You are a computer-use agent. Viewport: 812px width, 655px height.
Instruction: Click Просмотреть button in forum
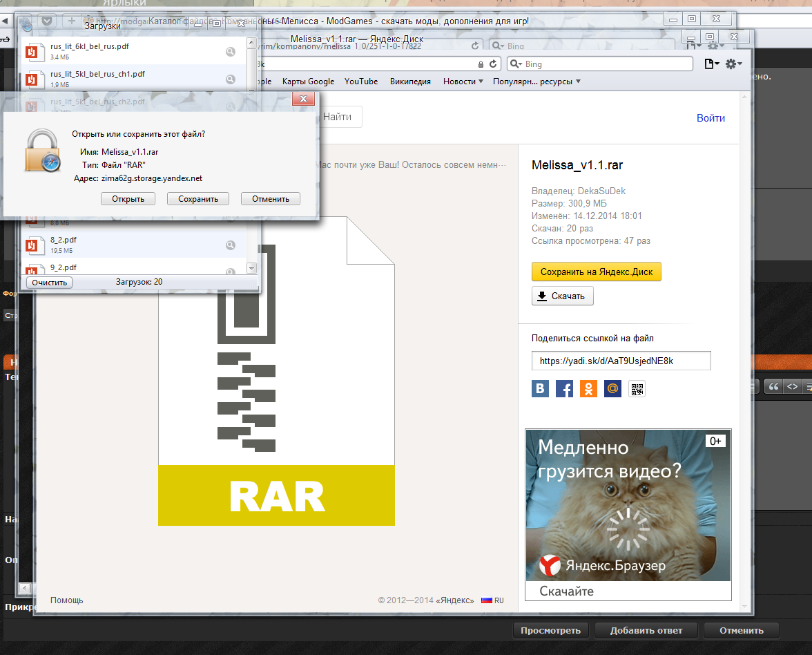[x=550, y=631]
